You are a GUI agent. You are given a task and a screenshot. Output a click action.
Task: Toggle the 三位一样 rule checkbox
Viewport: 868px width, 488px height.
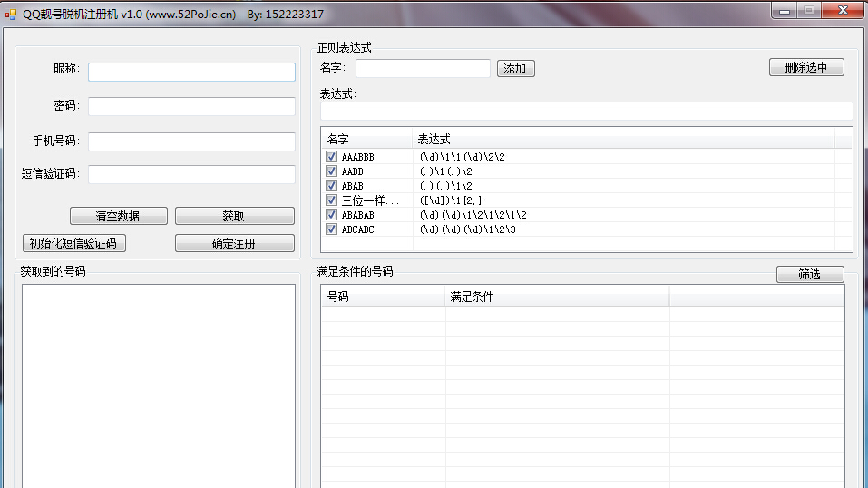331,200
